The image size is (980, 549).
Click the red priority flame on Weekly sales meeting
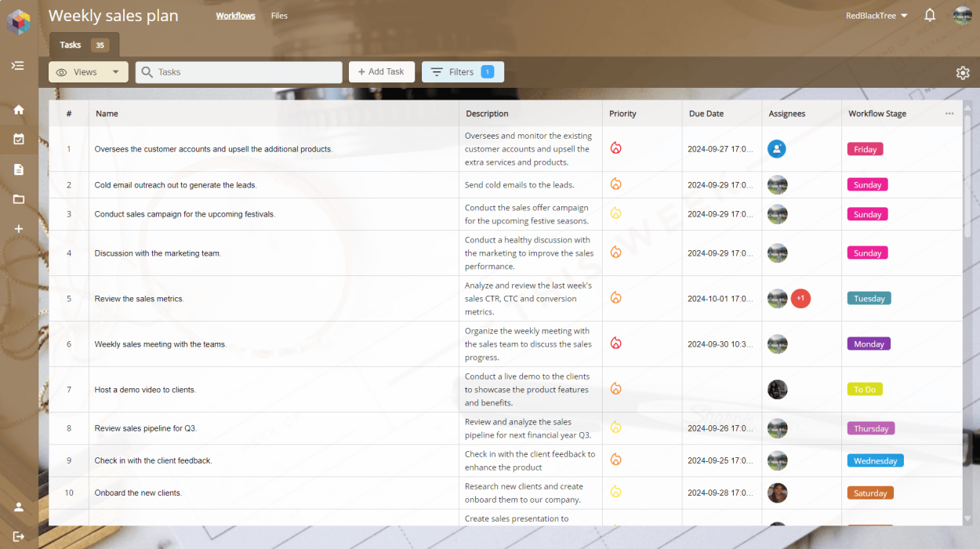[x=616, y=343]
